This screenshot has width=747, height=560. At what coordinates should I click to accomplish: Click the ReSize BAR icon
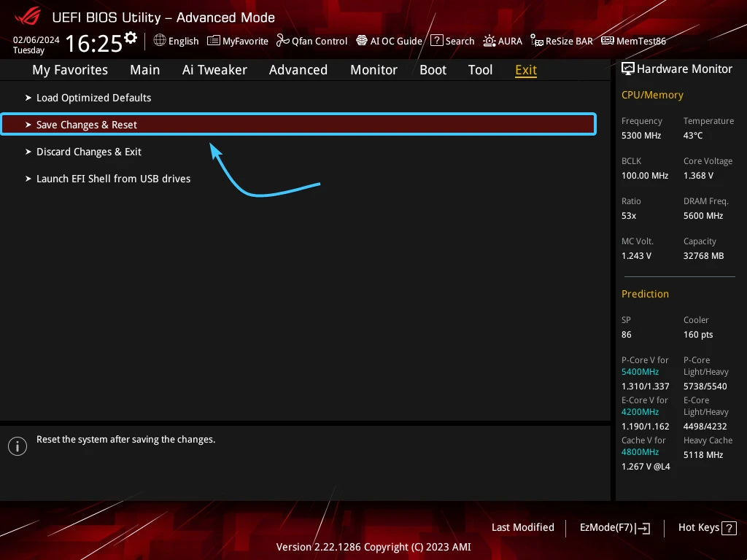tap(537, 41)
